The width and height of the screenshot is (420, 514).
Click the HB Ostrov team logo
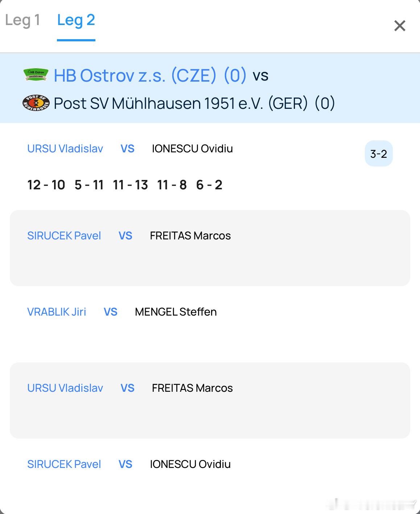[36, 75]
